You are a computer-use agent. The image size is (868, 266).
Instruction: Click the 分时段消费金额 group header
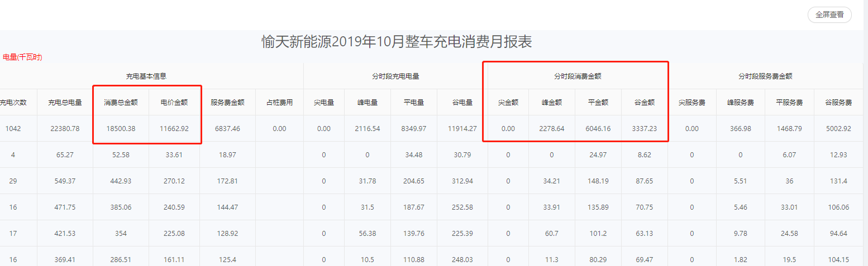click(x=575, y=76)
